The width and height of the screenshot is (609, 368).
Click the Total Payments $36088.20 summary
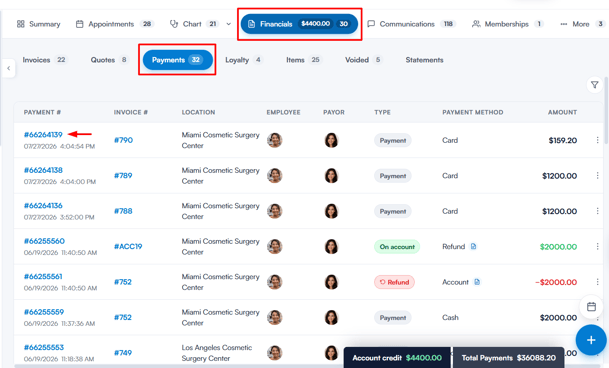tap(508, 358)
